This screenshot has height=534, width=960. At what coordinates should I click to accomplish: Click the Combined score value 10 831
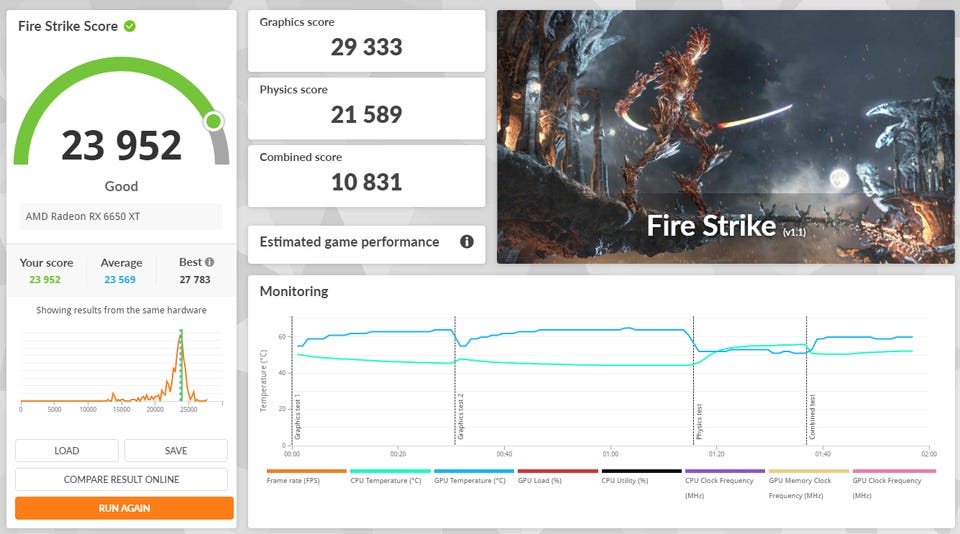367,182
